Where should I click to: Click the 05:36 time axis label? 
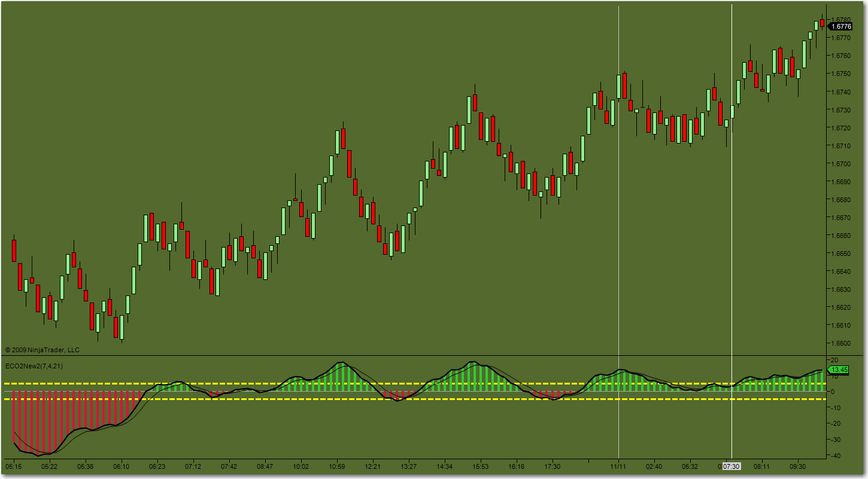[x=85, y=466]
